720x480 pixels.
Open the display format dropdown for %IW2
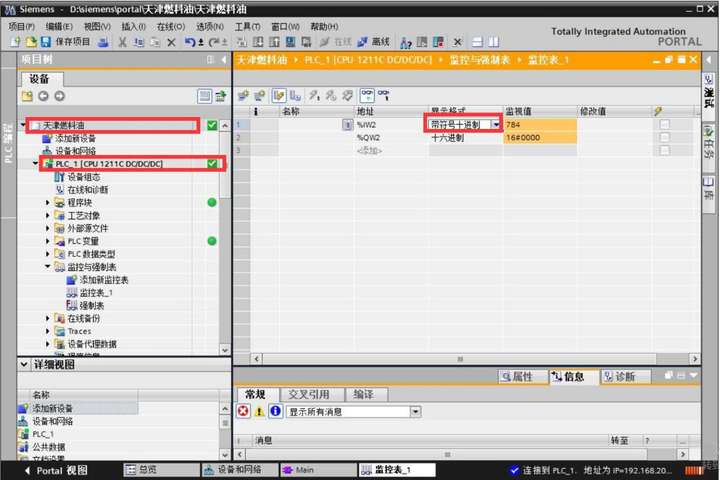pyautogui.click(x=496, y=124)
